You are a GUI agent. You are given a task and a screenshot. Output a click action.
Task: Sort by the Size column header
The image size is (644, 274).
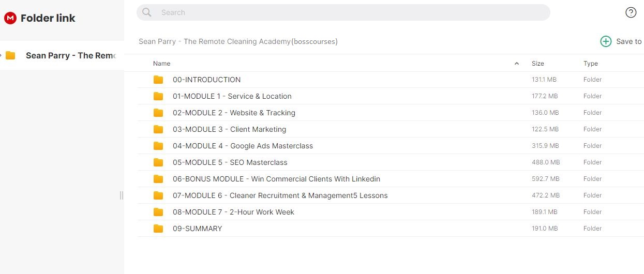click(538, 64)
